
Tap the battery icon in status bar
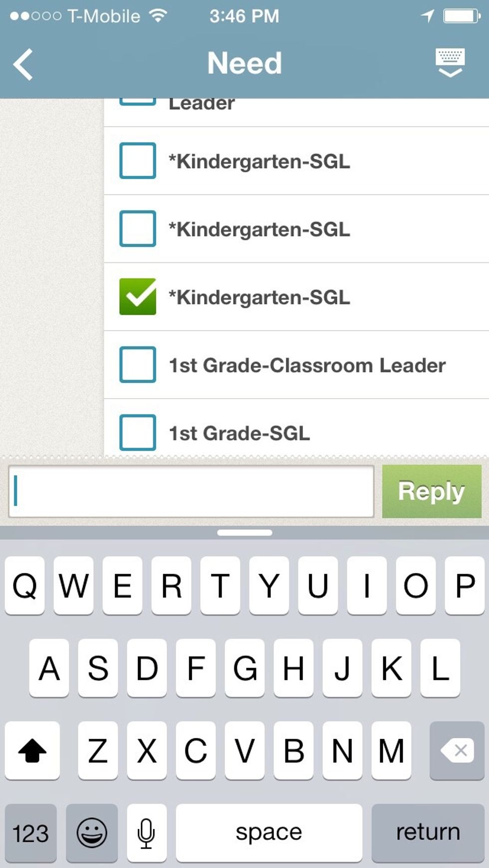(462, 16)
